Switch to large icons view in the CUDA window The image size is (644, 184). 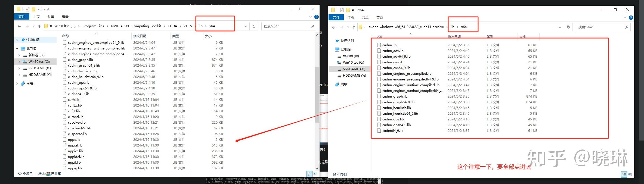coord(315,174)
